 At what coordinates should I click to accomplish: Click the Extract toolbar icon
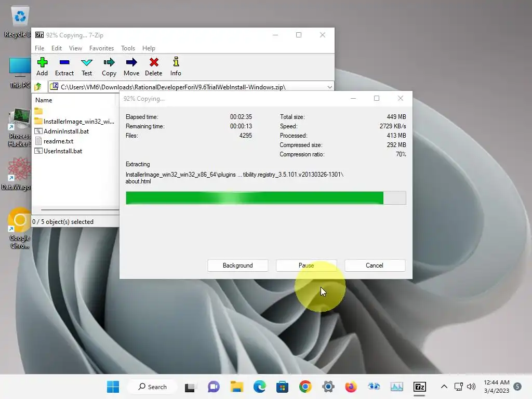(x=64, y=66)
